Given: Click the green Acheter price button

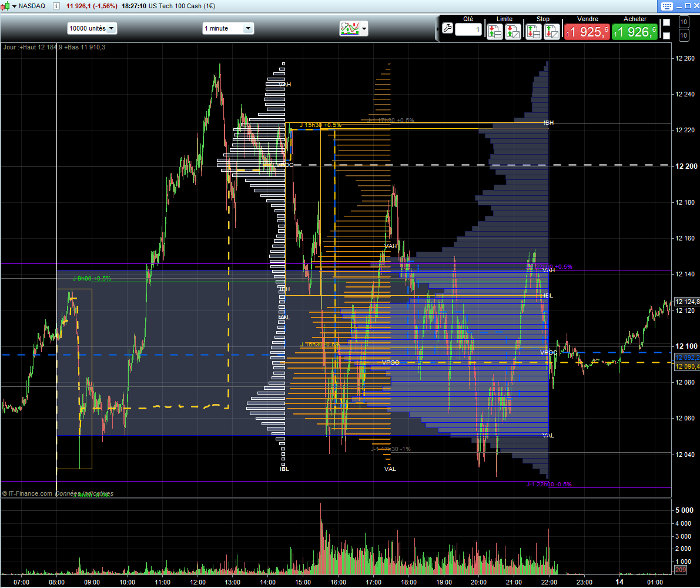Looking at the screenshot, I should [x=635, y=32].
